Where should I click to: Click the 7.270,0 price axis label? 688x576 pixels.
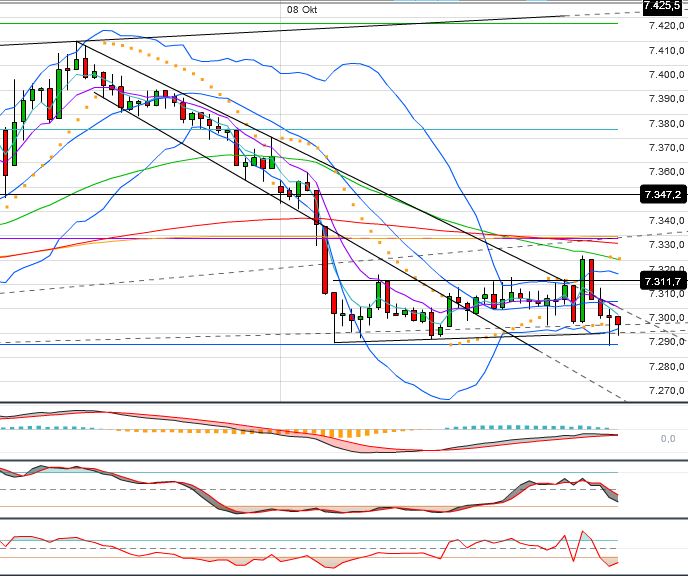point(666,390)
